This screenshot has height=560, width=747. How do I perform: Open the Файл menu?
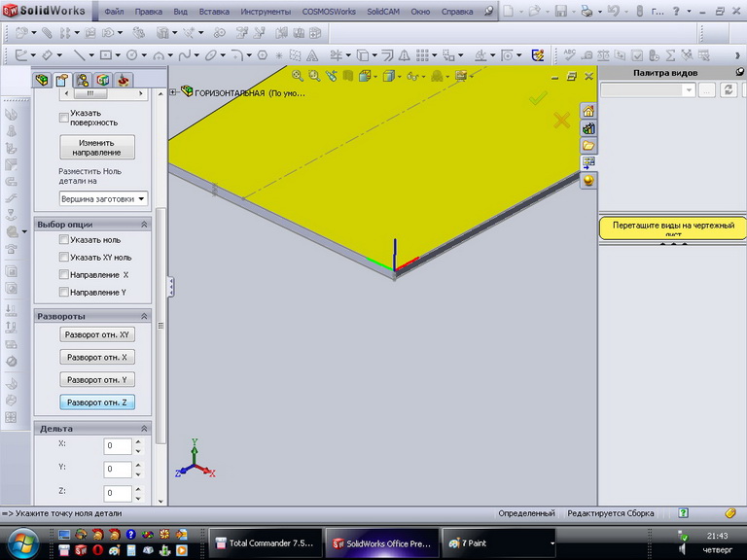[114, 12]
